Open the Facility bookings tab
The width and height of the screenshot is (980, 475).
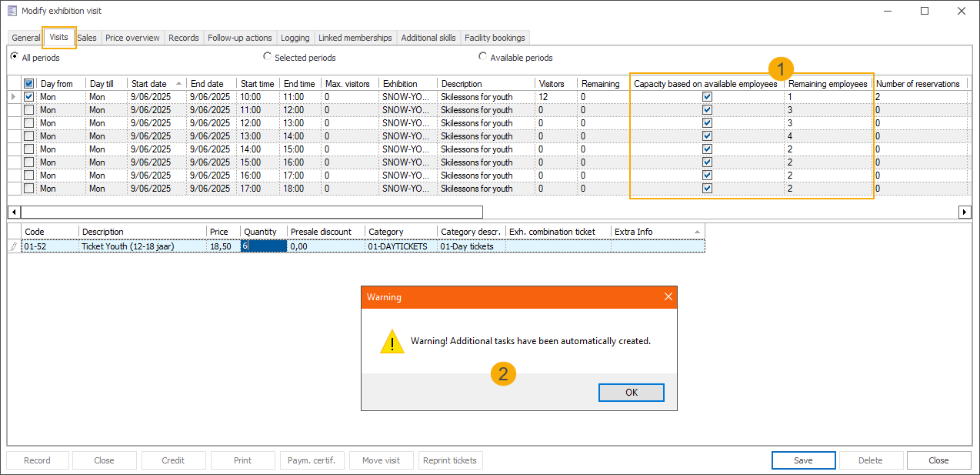(495, 38)
